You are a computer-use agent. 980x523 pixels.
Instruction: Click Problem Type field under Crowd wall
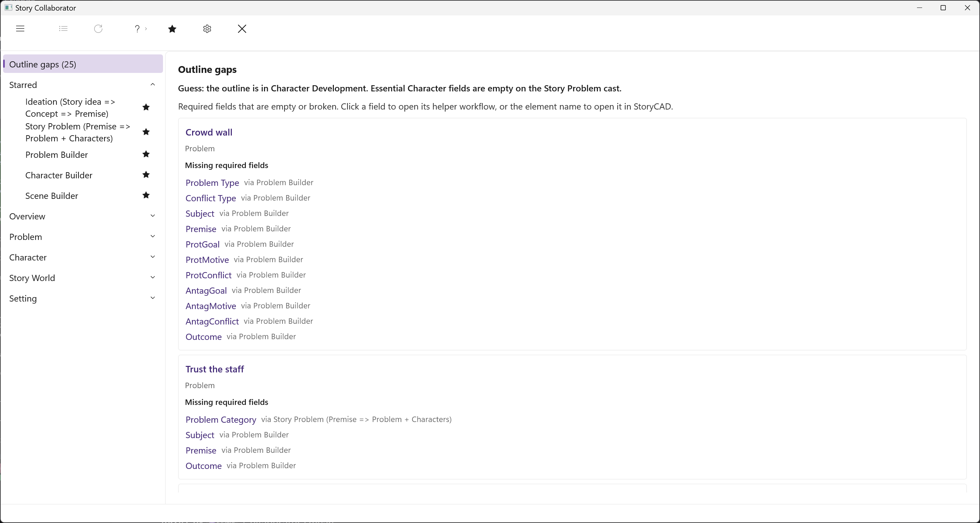[x=212, y=183]
